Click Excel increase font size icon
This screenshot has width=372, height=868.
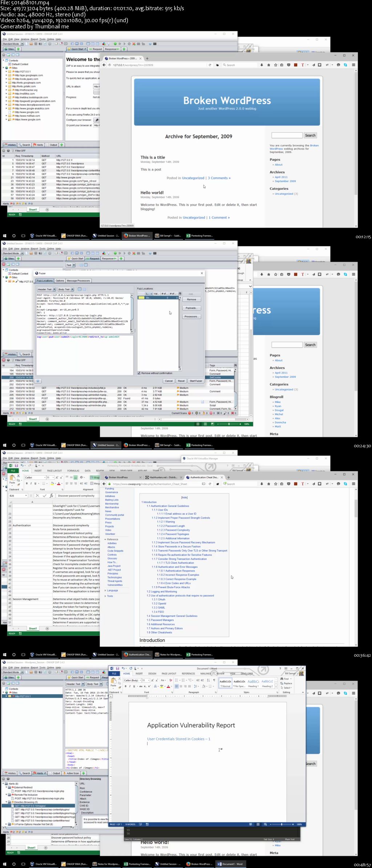[57, 477]
